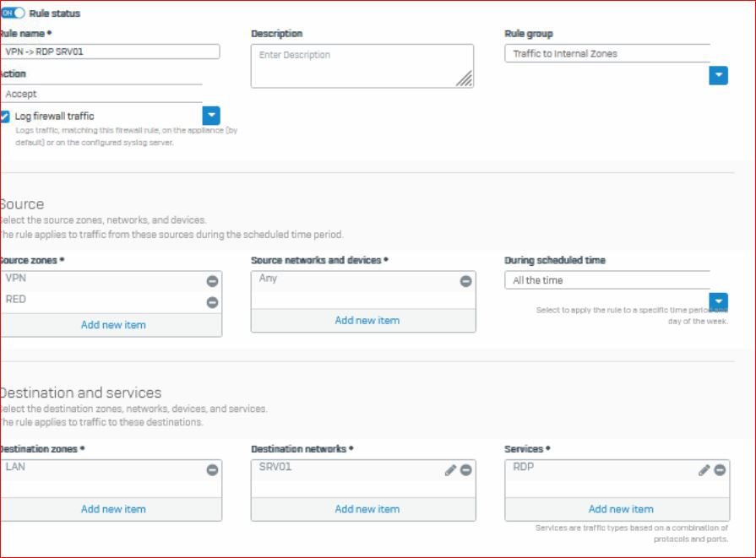Remove RDP from services list
The height and width of the screenshot is (558, 756).
point(719,470)
